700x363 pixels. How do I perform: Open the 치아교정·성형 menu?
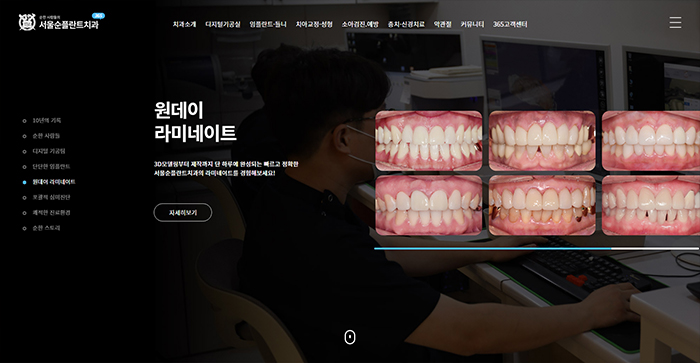tap(314, 24)
